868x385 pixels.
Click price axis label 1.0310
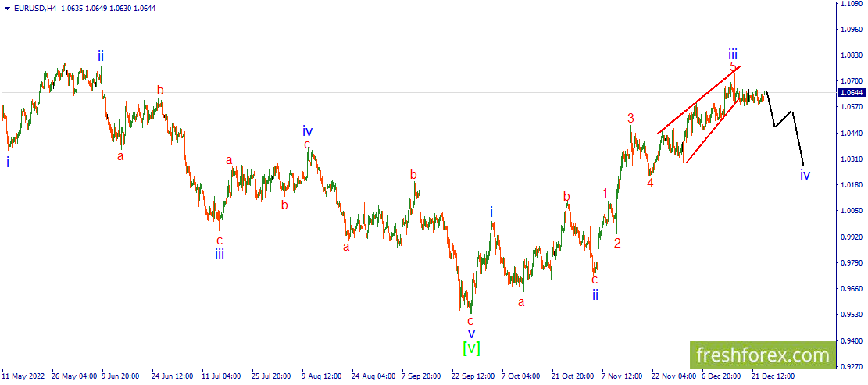(x=852, y=159)
